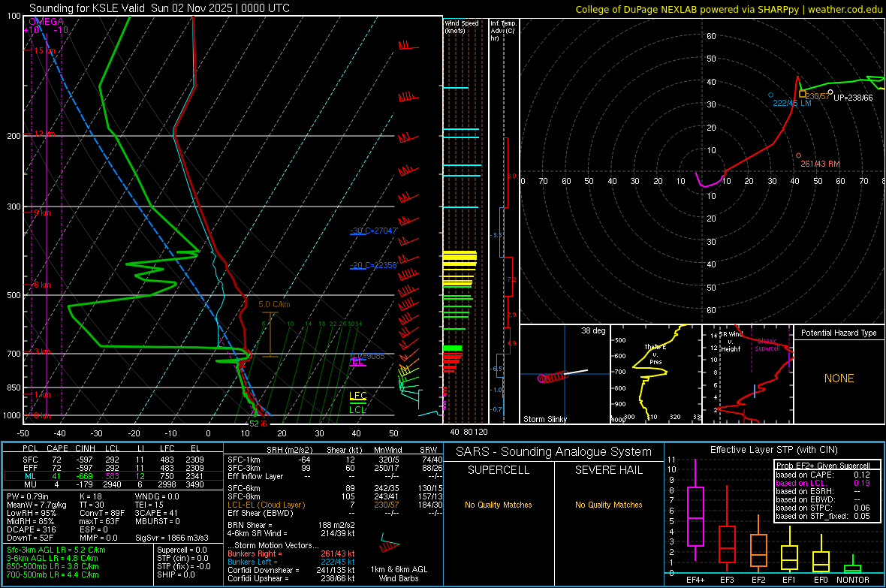Click the Inf. Temp. Adv. panel header

pyautogui.click(x=503, y=31)
